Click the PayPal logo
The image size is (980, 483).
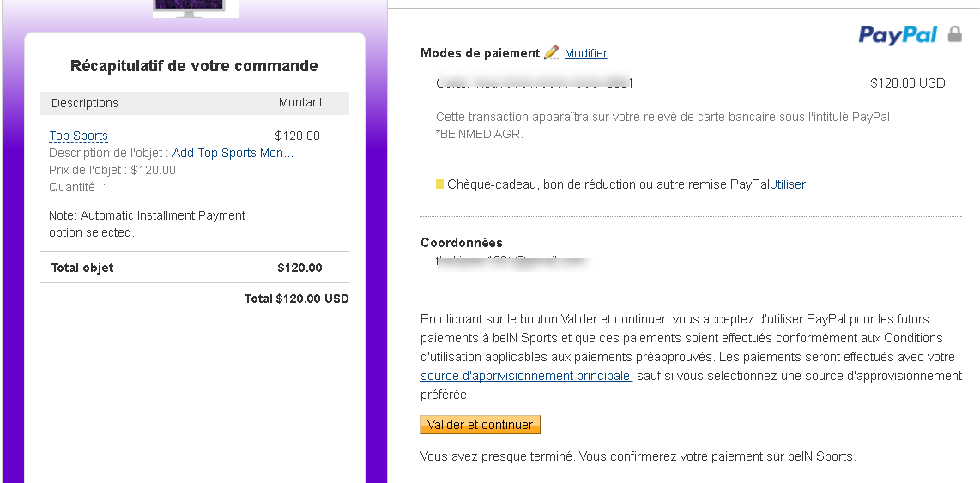click(x=898, y=35)
